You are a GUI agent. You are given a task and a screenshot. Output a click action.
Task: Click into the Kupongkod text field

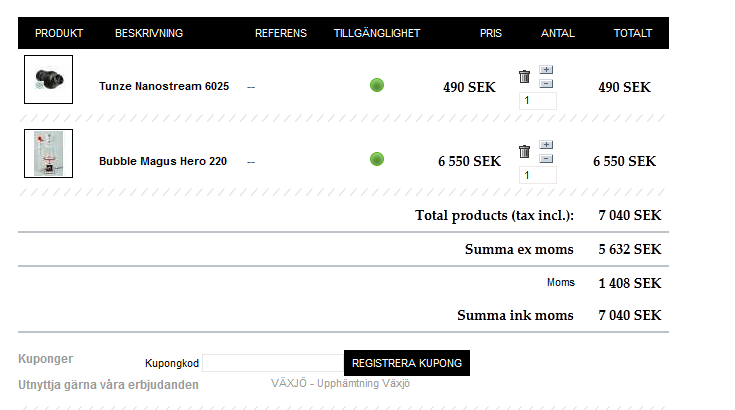[x=272, y=363]
